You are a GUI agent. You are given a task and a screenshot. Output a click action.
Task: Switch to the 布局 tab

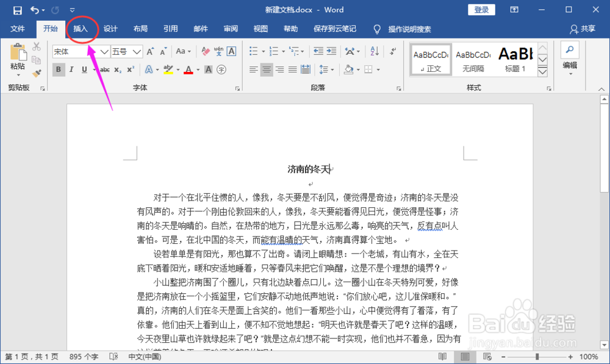(140, 29)
